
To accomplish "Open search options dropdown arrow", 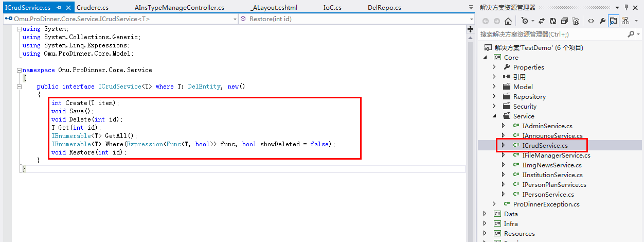I will (638, 34).
